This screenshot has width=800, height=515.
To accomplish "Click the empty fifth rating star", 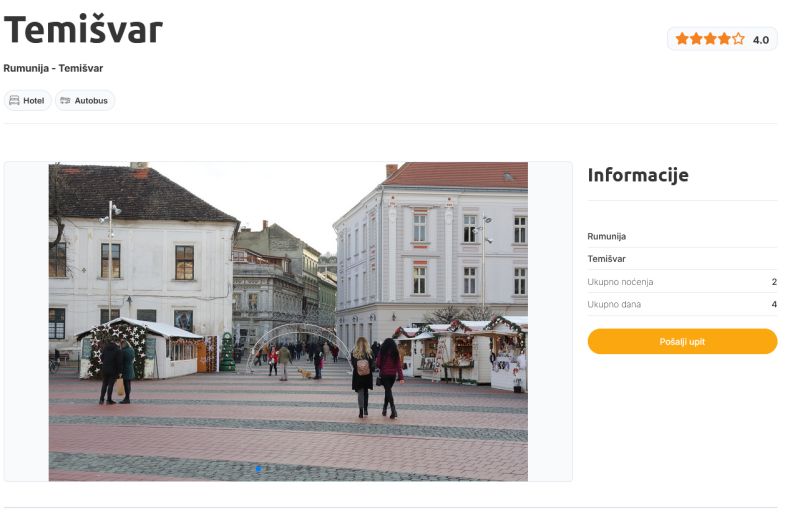I will tap(738, 39).
